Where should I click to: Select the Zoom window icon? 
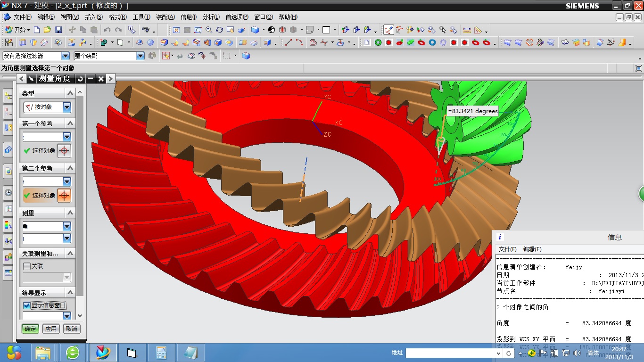198,30
